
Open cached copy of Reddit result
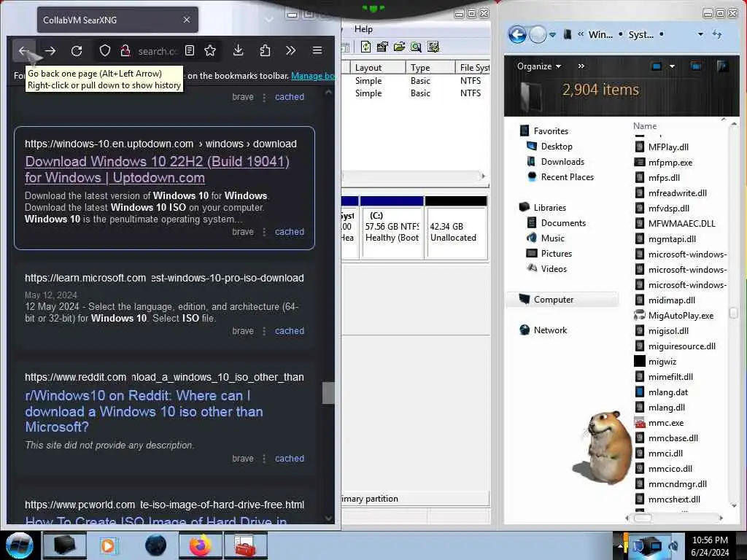click(289, 458)
